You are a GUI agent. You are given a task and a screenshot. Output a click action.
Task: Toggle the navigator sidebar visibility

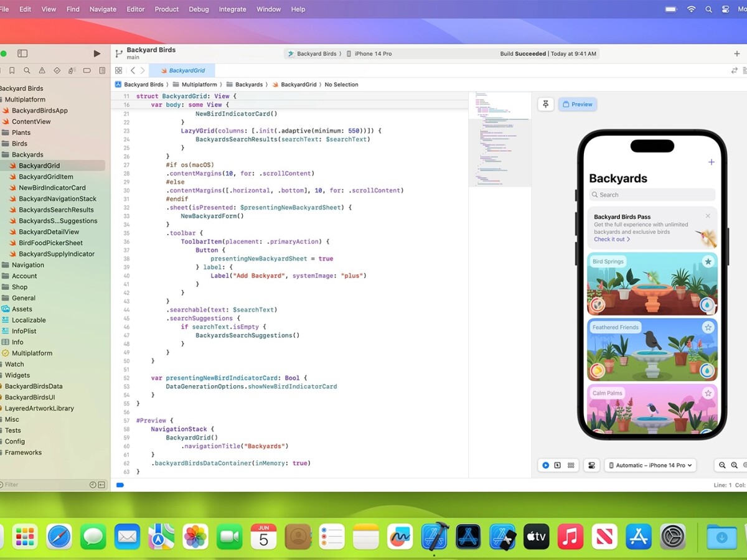(x=22, y=54)
